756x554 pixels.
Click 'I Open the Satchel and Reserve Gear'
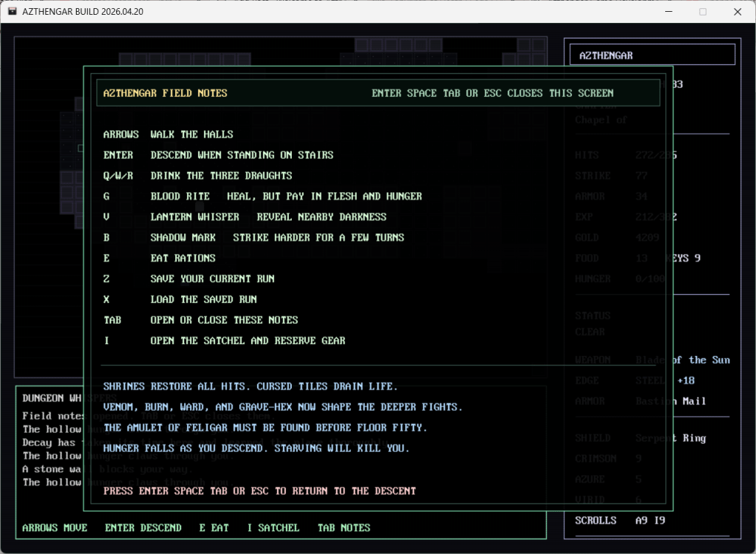[x=224, y=341]
